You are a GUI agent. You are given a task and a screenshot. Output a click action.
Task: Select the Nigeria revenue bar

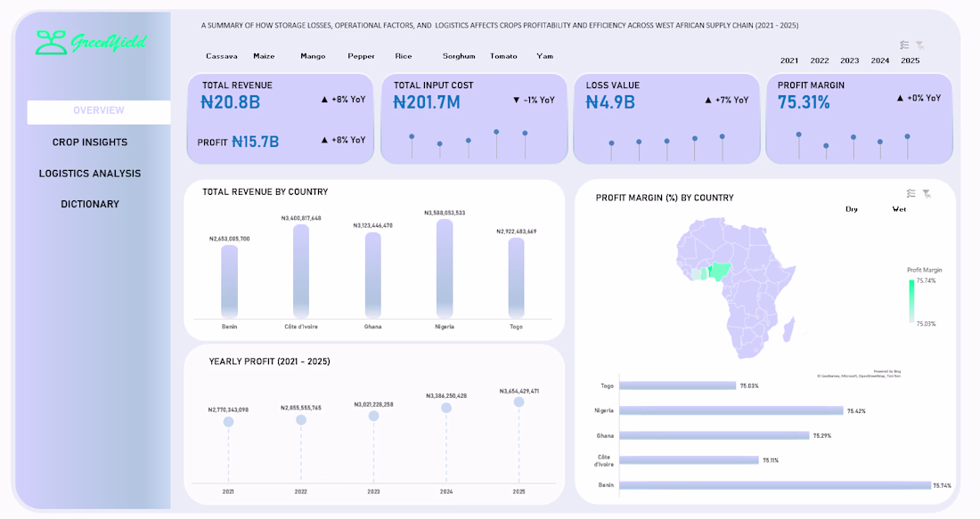click(x=445, y=268)
